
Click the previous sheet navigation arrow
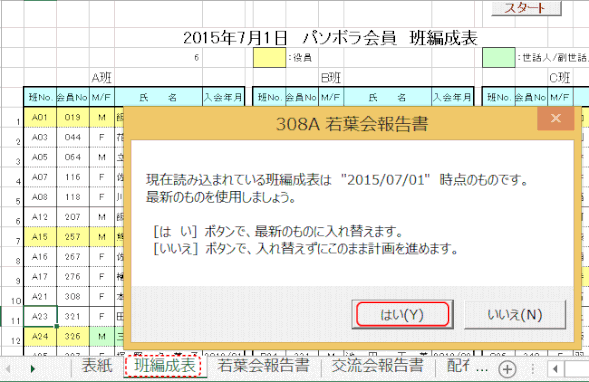coord(8,369)
